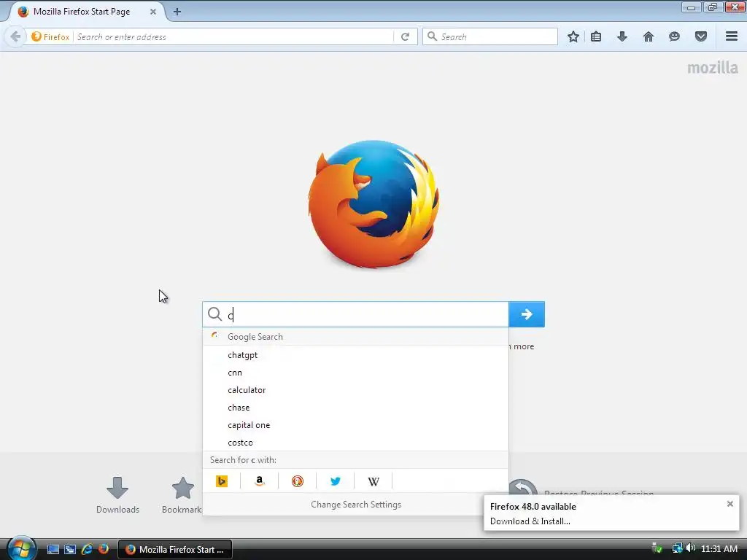This screenshot has width=747, height=560.
Task: Dismiss the Firefox 48.0 available notification
Action: [729, 504]
